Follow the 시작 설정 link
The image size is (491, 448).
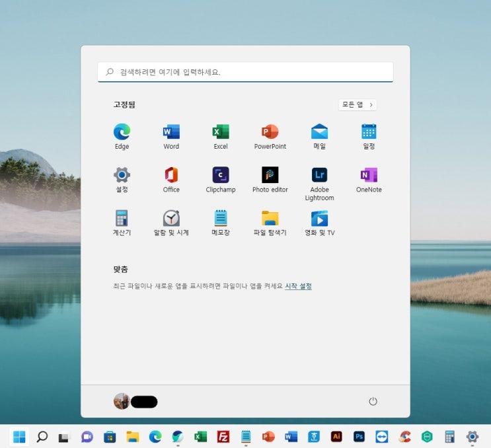point(298,286)
